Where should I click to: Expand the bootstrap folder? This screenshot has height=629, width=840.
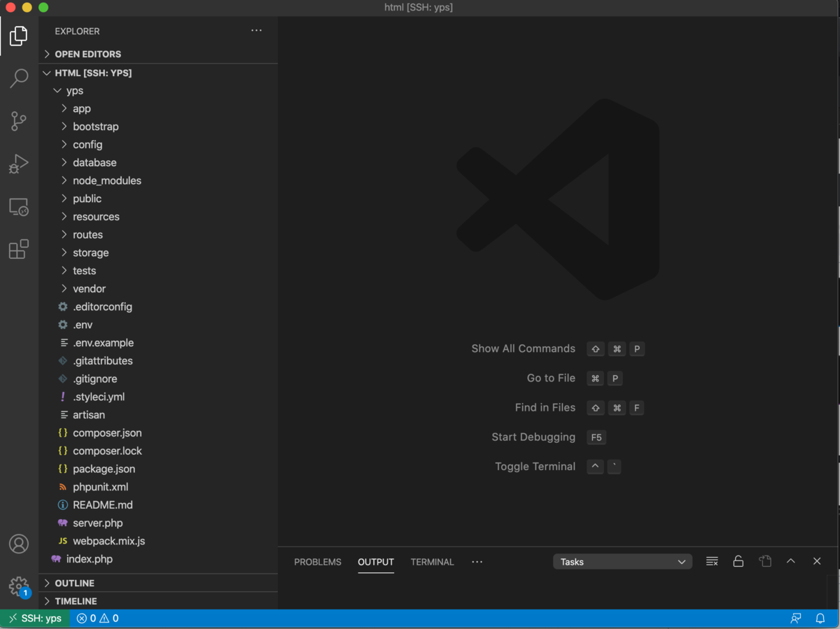pos(158,127)
